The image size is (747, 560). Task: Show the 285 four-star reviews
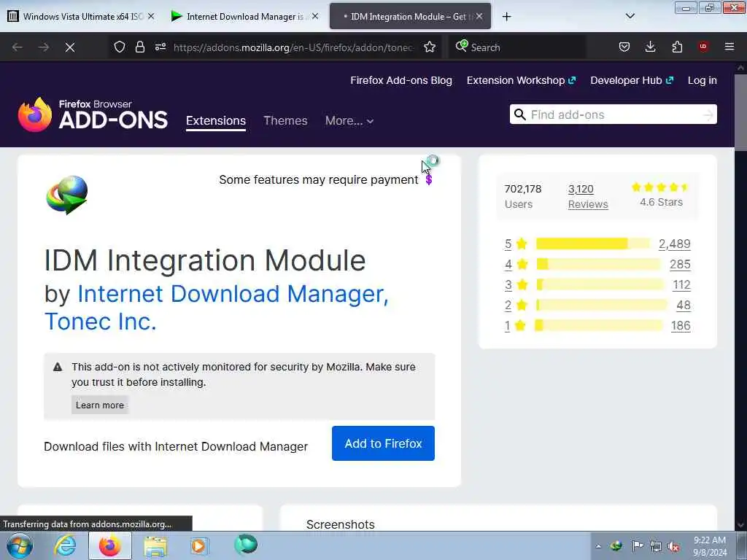coord(680,264)
